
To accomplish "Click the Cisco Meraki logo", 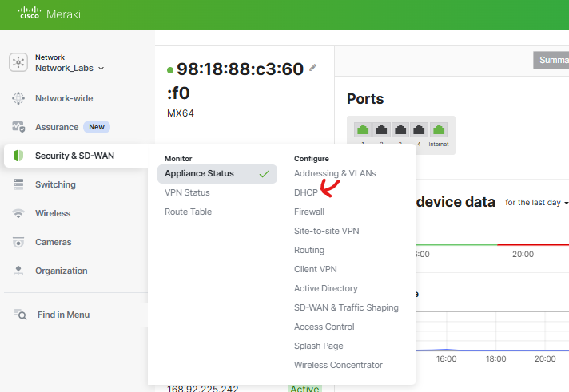I will (50, 14).
